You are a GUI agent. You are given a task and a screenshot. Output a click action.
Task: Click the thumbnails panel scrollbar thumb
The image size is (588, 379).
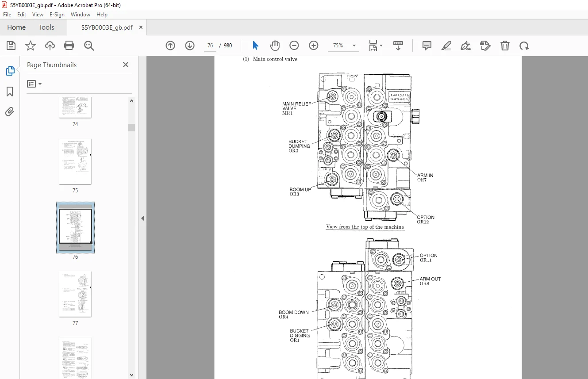coord(131,127)
